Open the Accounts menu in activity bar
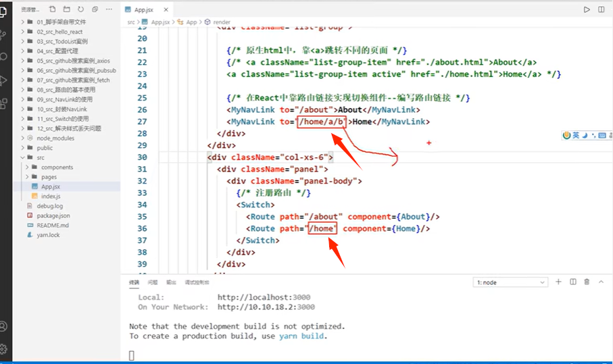 (x=3, y=326)
